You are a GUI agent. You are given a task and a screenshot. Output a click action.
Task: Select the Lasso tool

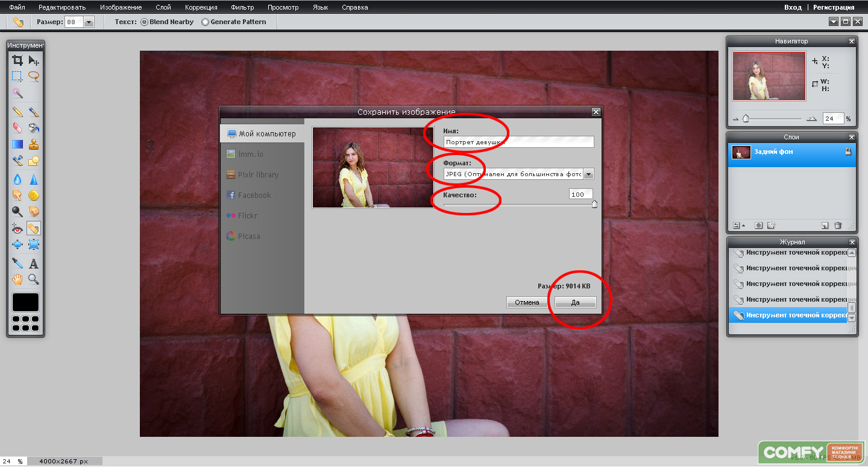click(x=34, y=77)
